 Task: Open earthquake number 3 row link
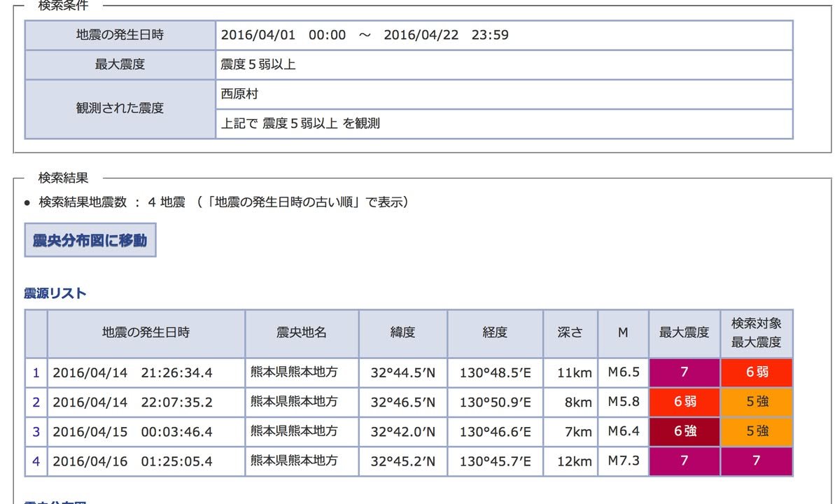36,432
